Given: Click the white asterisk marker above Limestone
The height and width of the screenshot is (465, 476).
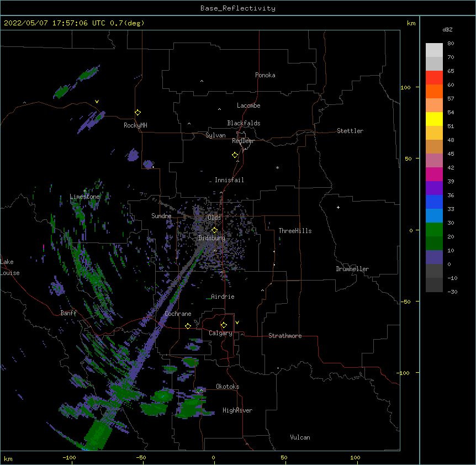Looking at the screenshot, I should pos(84,191).
